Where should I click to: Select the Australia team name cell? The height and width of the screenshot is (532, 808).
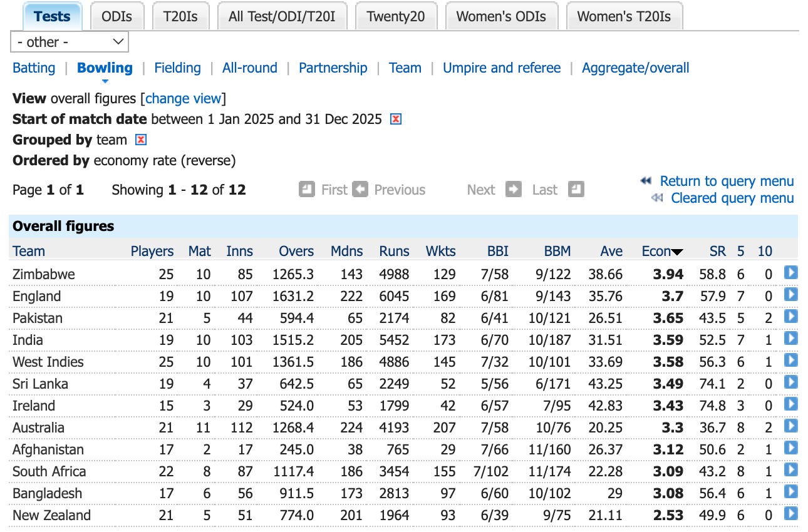coord(38,427)
